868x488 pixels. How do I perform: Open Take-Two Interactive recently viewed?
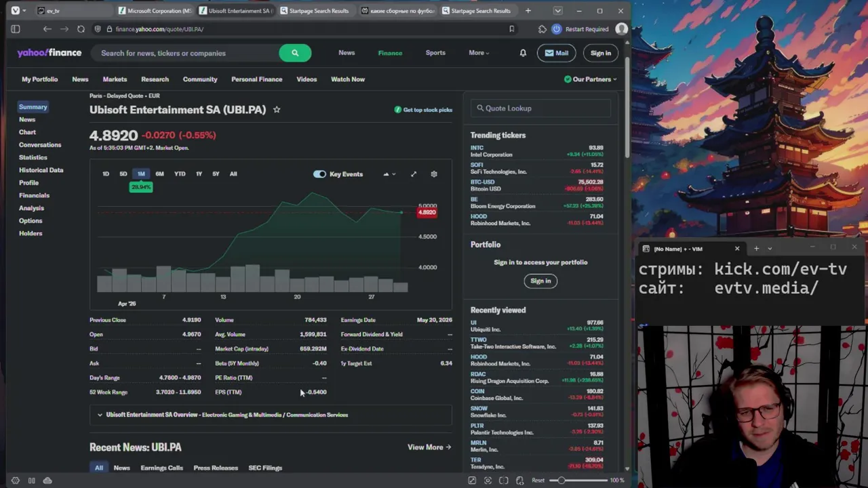coord(537,343)
